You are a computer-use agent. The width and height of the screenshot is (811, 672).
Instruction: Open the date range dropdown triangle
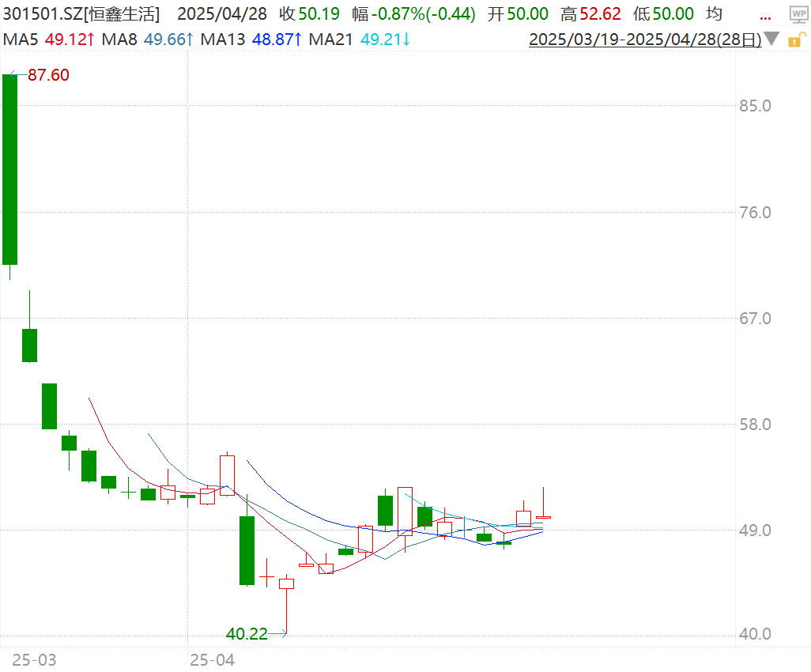(771, 40)
